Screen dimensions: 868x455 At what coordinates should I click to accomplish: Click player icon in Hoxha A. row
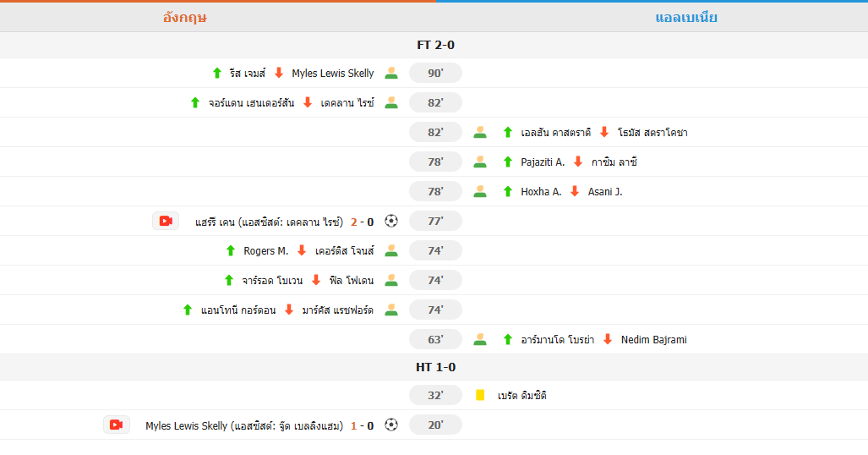click(x=480, y=192)
